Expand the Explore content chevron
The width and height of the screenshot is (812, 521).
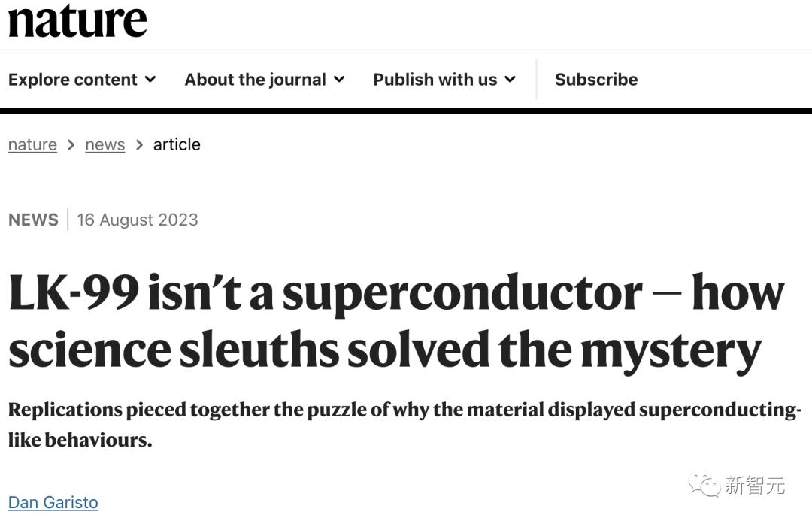coord(150,79)
